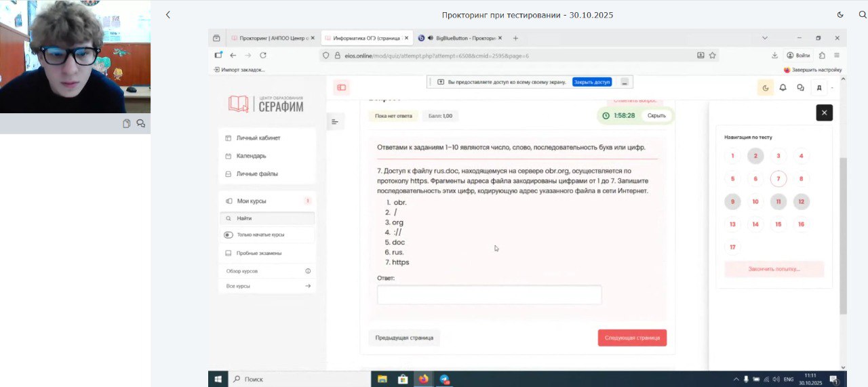Viewport: 868px width, 387px height.
Task: Expand the Firefox list all tabs chevron
Action: point(765,38)
